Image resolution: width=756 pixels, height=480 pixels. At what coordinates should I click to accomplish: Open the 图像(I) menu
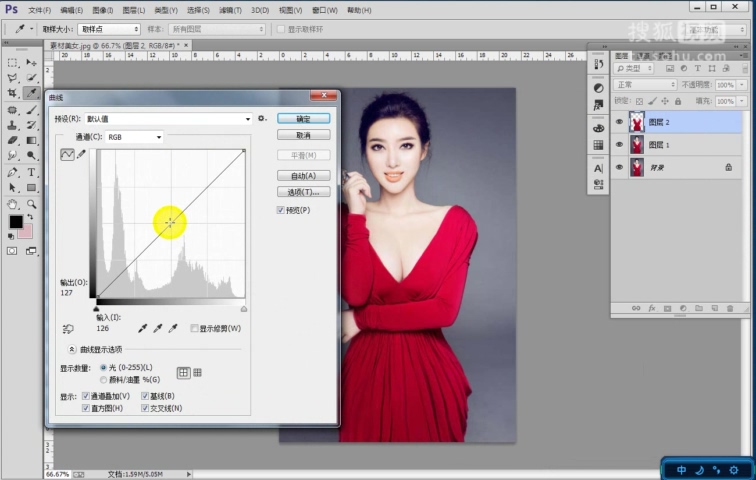click(102, 10)
